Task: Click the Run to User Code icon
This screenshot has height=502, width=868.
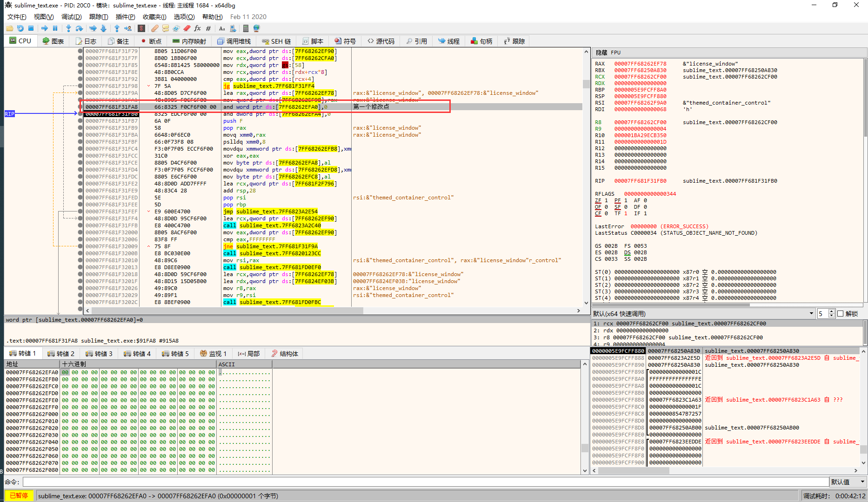Action: click(128, 28)
